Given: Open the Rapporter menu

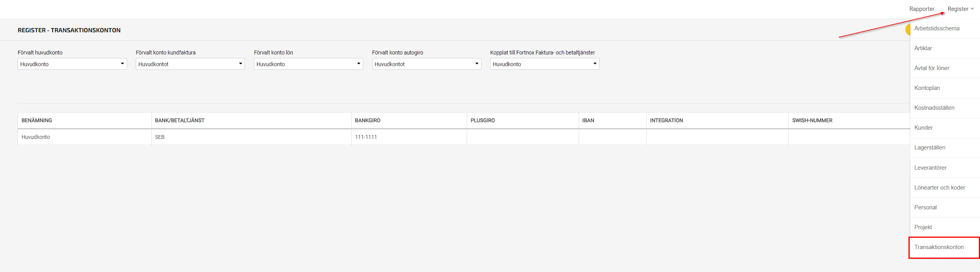Looking at the screenshot, I should (922, 9).
